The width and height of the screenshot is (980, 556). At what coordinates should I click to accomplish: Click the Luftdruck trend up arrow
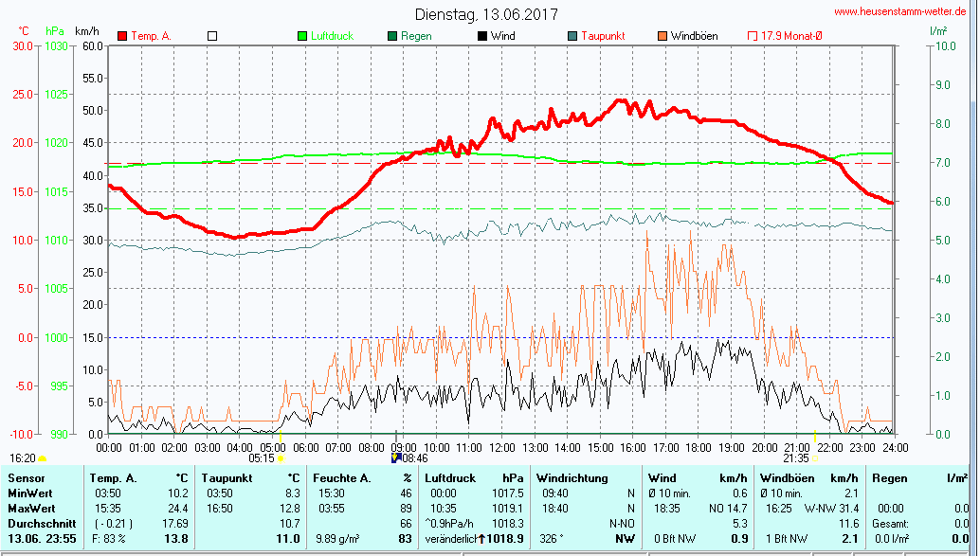point(481,538)
